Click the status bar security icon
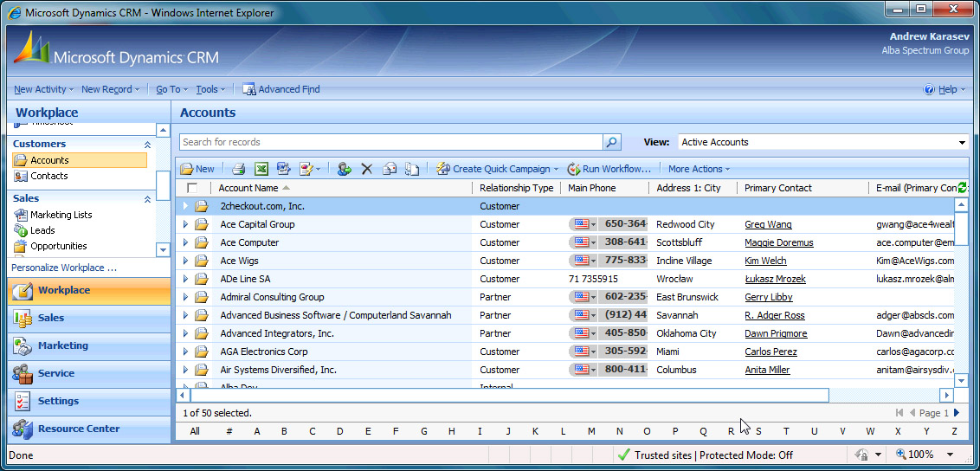980x471 pixels. click(x=864, y=455)
